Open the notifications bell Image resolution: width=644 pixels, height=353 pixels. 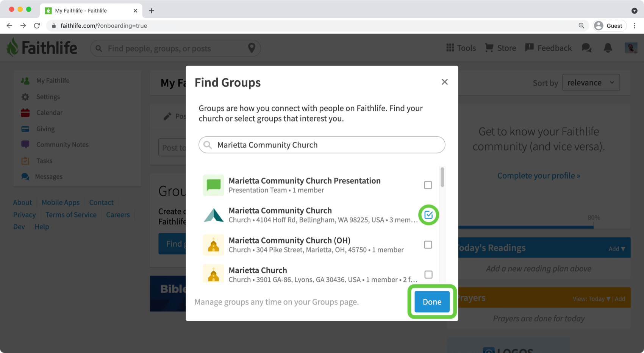click(608, 48)
